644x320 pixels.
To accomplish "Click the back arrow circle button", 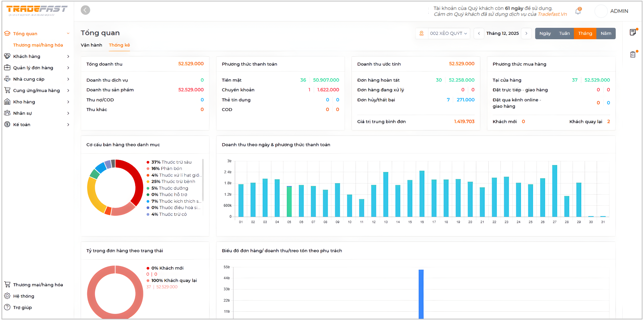I will pos(86,10).
